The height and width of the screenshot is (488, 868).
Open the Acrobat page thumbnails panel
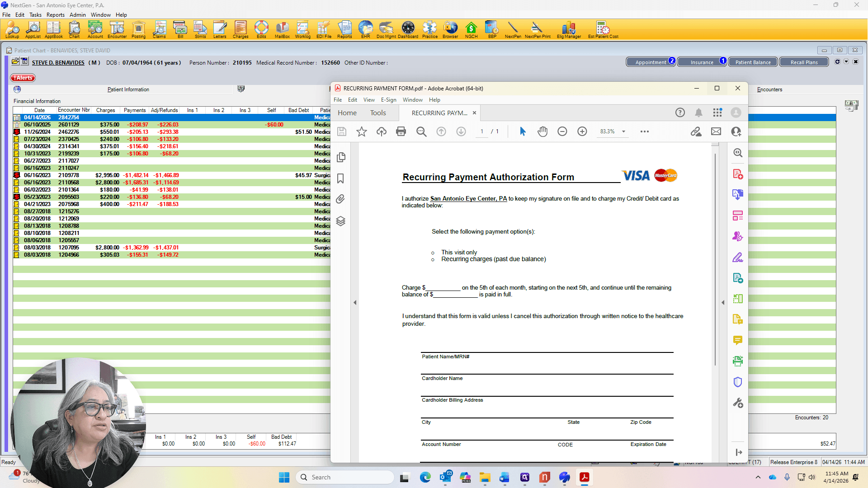tap(341, 157)
